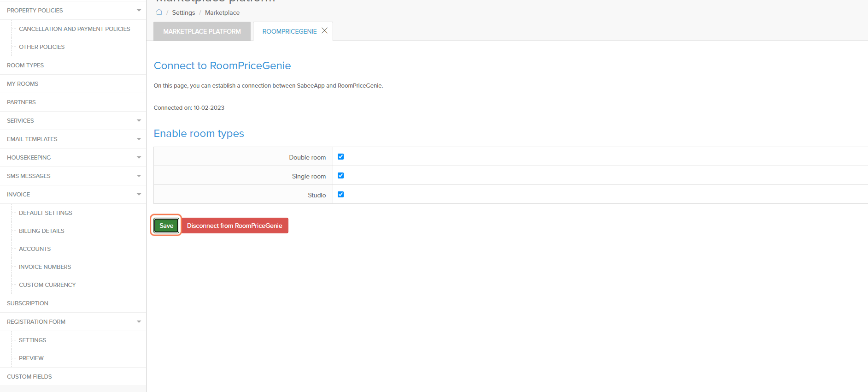Expand Housekeeping dropdown arrow
868x392 pixels.
pyautogui.click(x=139, y=158)
